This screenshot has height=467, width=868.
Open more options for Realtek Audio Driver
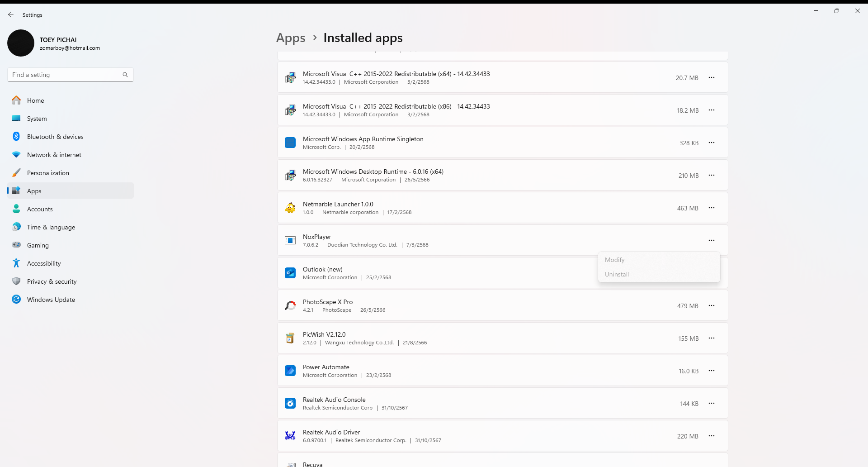click(x=712, y=436)
